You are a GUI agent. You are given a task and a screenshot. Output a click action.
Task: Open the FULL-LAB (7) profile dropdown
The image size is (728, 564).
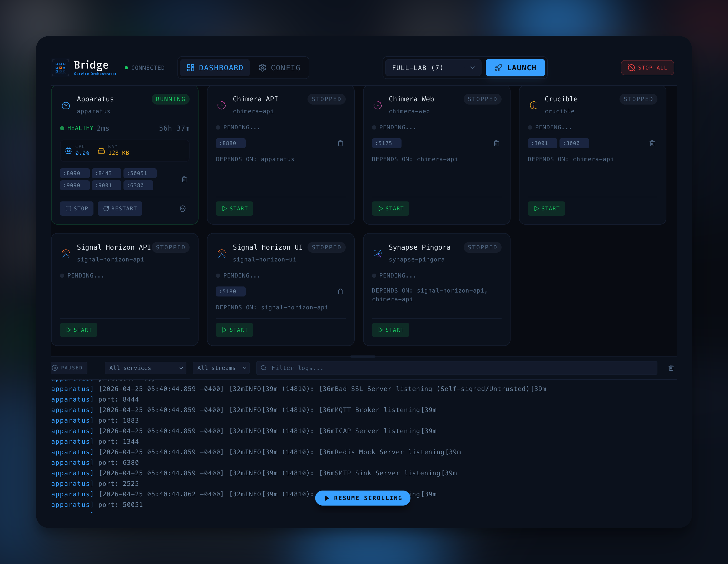(433, 68)
